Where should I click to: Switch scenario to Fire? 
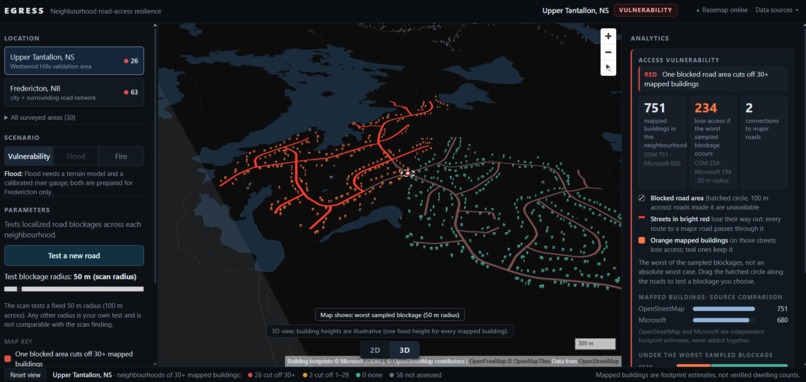121,156
